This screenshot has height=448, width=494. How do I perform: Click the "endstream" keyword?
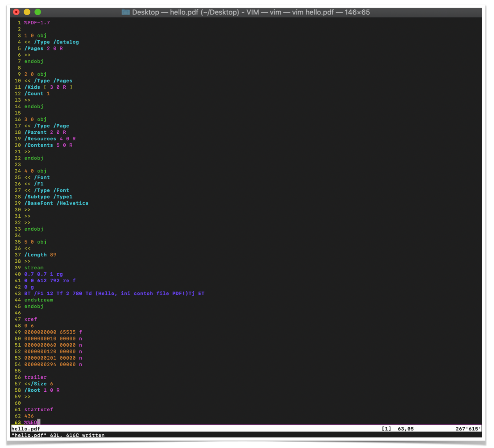pos(39,300)
